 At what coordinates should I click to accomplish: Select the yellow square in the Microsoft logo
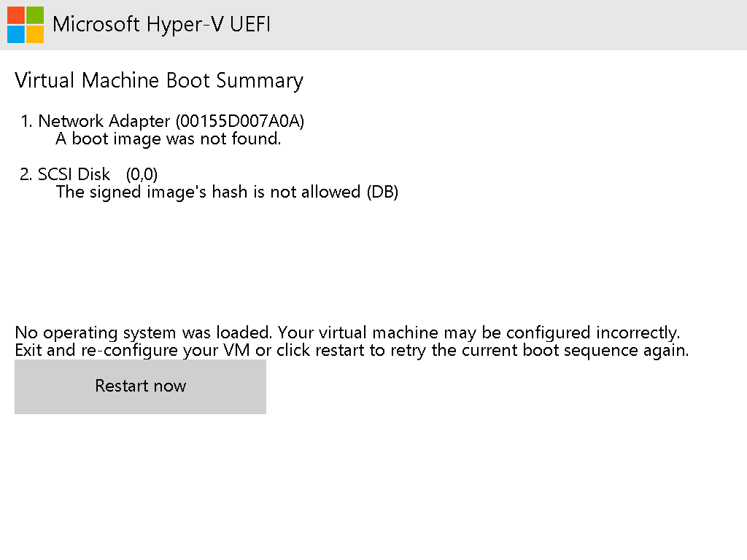[x=35, y=34]
